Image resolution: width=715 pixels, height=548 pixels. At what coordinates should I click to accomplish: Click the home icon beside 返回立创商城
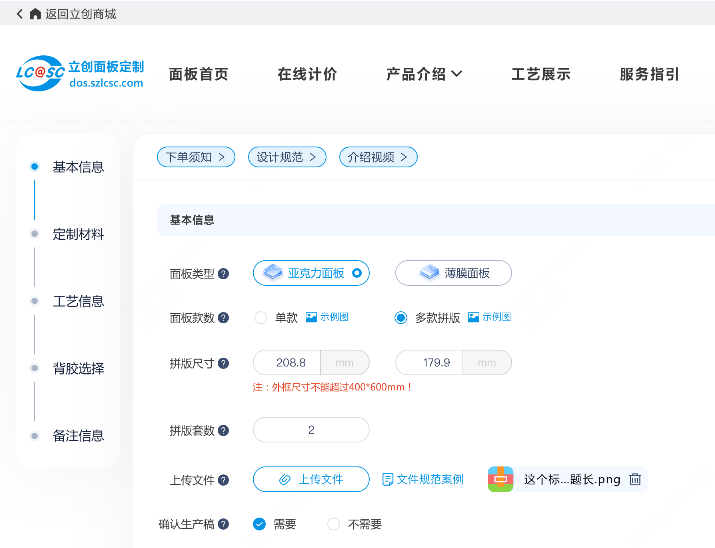(x=35, y=14)
